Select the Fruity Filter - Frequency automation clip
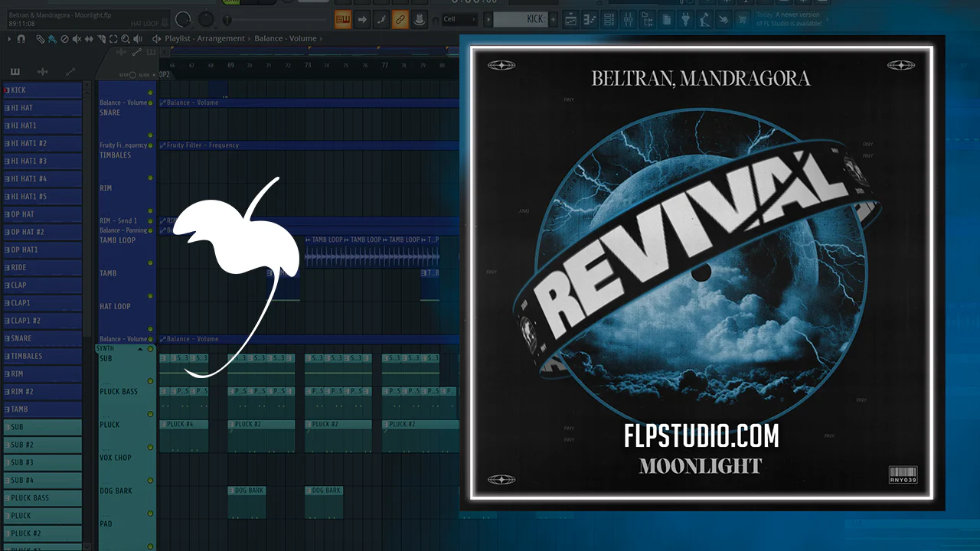980x551 pixels. (x=309, y=145)
